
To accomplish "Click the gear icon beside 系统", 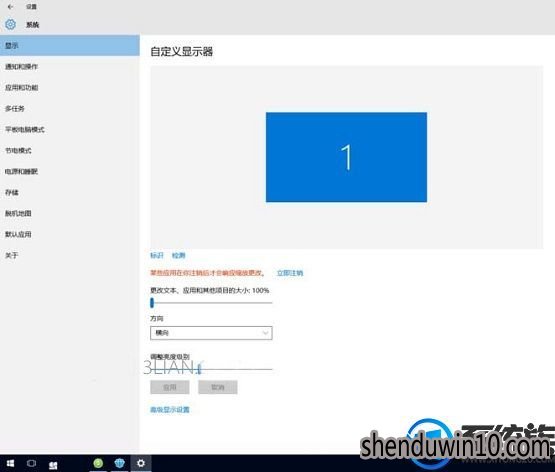I will click(x=10, y=24).
